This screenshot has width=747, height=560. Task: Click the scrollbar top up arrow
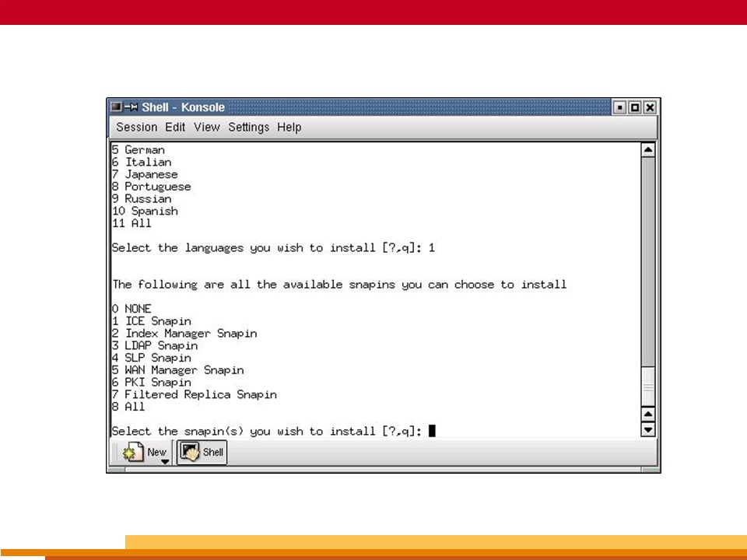coord(648,150)
